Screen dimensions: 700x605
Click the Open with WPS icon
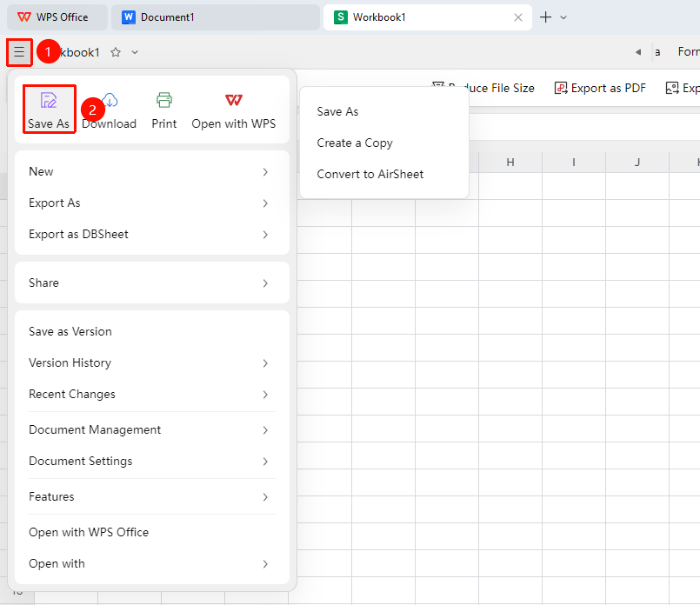(234, 100)
